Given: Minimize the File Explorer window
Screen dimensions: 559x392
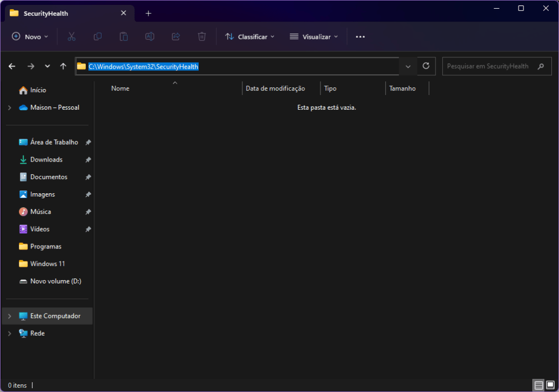Looking at the screenshot, I should [x=496, y=8].
